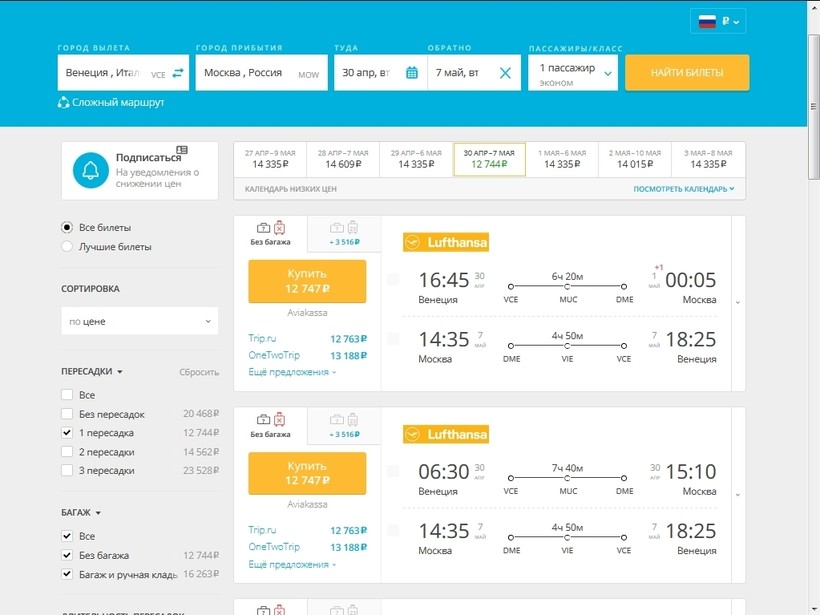Click the arrival city input field
Viewport: 820px width, 615px height.
pos(245,73)
